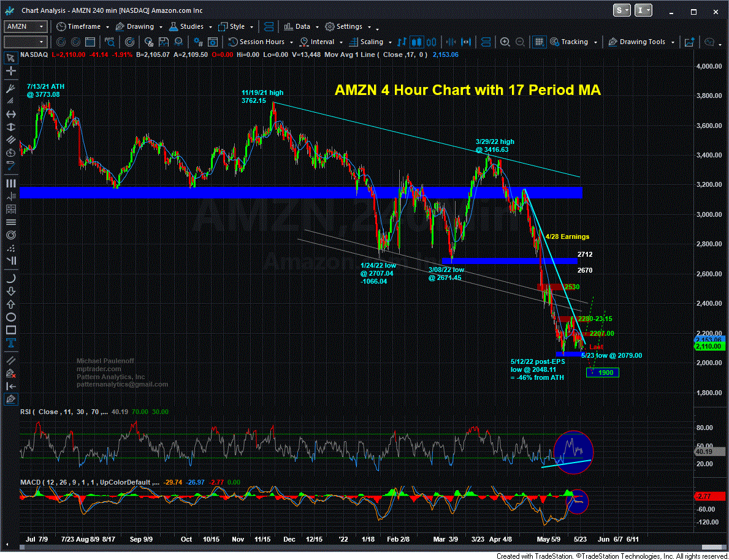Click the save chart floppy icon
Viewport: 729px width, 560px height.
pyautogui.click(x=163, y=42)
